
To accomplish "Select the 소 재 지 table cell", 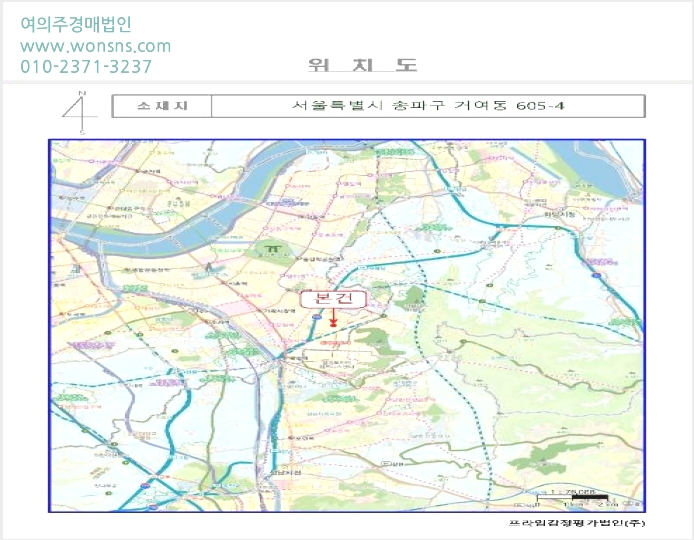I will 162,106.
